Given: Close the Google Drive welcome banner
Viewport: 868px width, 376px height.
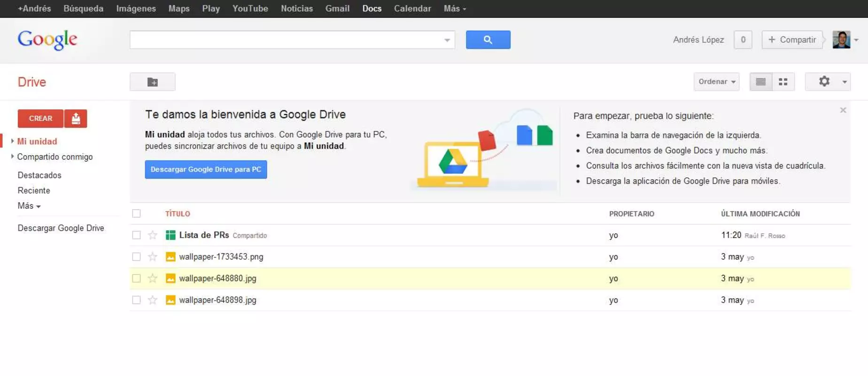Looking at the screenshot, I should coord(843,110).
